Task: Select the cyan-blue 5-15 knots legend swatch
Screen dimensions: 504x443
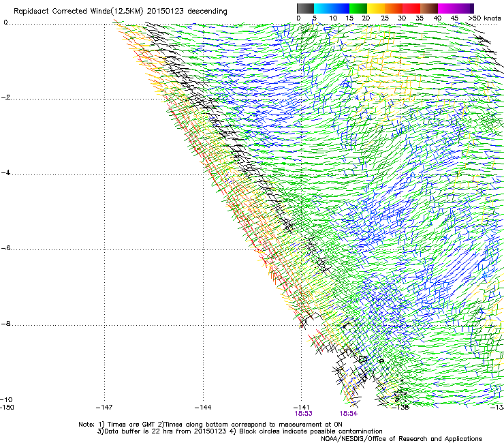Action: click(332, 8)
